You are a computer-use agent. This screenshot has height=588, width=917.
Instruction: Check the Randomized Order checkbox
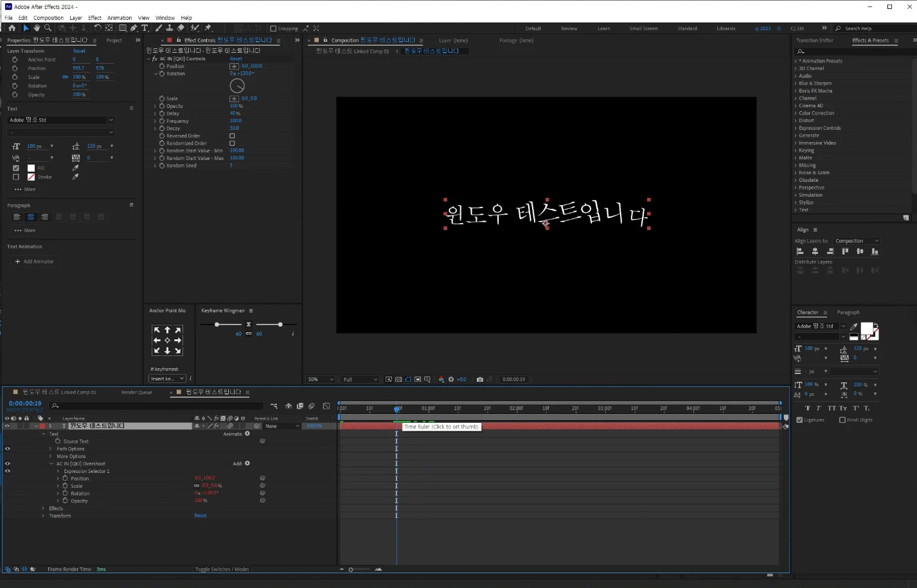coord(232,143)
